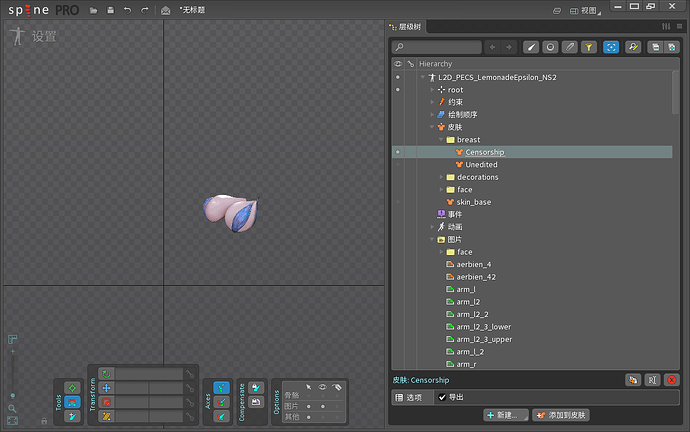Click the fit-to-screen zoom icon
This screenshot has width=690, height=432.
pyautogui.click(x=12, y=421)
